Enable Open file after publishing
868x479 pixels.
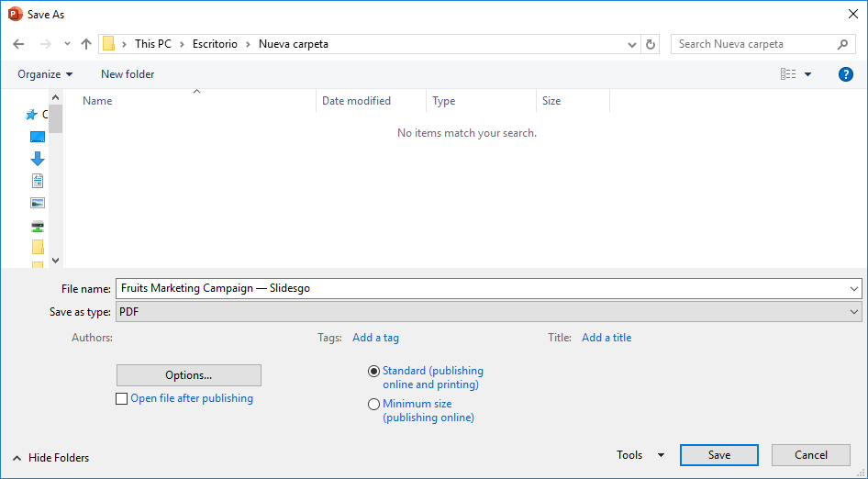tap(122, 399)
